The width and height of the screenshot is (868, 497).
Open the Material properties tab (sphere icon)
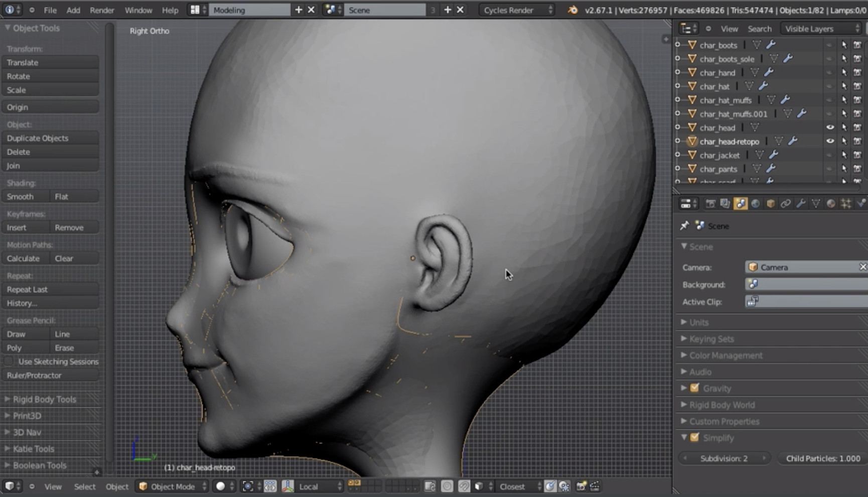pyautogui.click(x=831, y=203)
